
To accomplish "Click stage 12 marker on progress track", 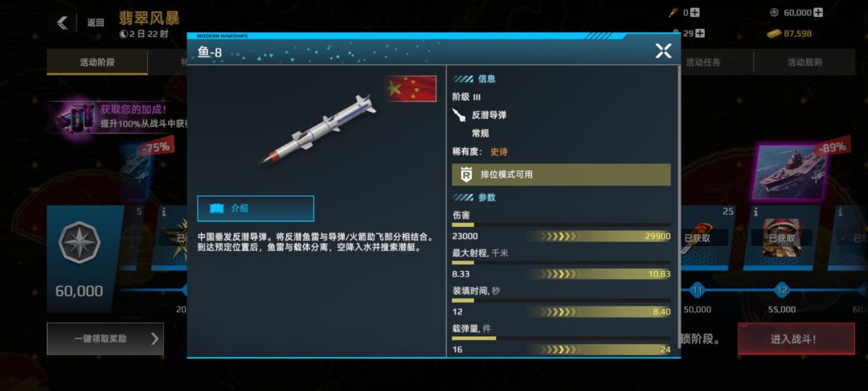I will click(782, 290).
